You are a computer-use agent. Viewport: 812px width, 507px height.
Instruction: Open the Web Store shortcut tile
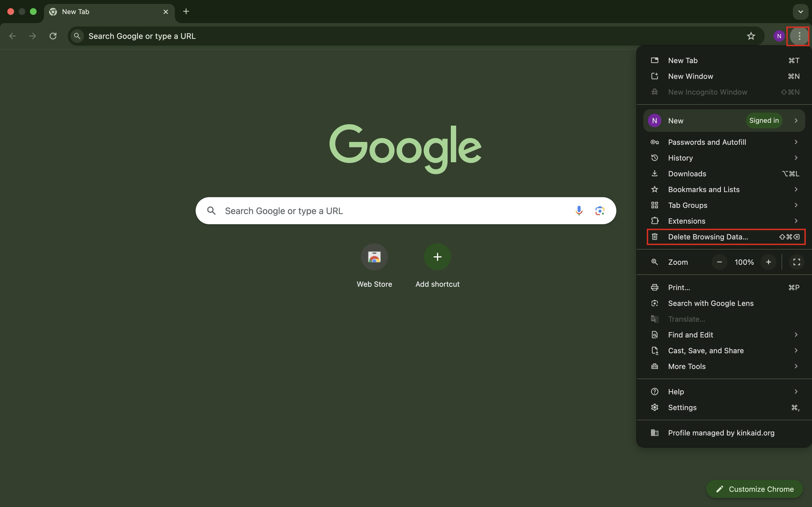point(374,257)
